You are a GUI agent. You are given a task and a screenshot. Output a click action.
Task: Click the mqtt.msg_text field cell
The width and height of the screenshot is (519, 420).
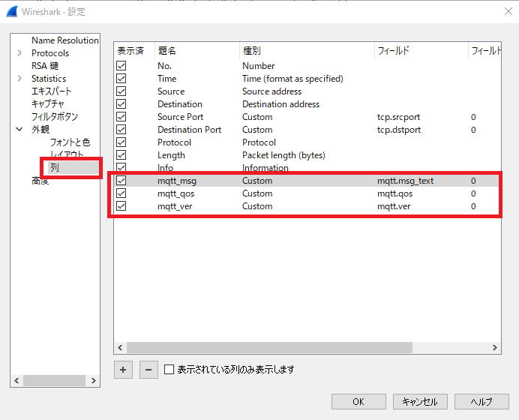tap(405, 181)
